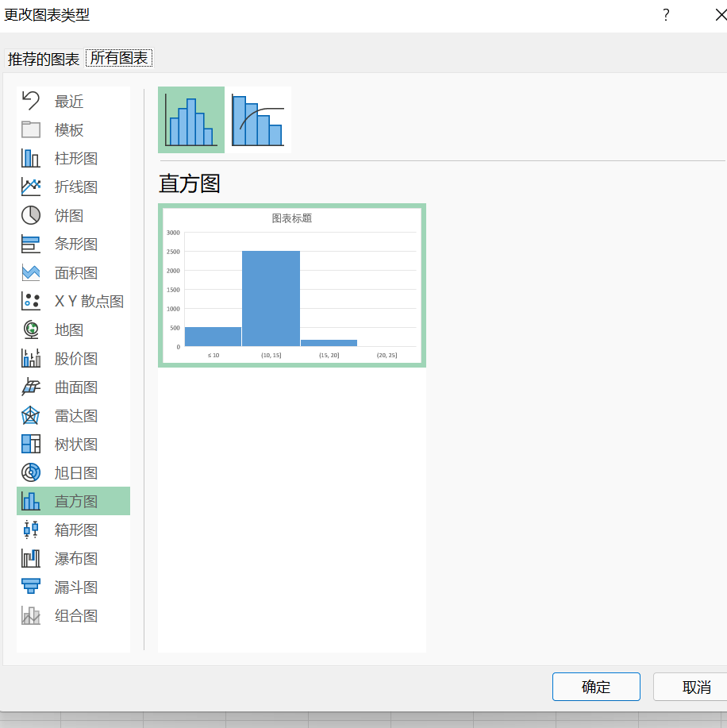Viewport: 727px width, 728px height.
Task: Confirm with the 确定 button
Action: (x=596, y=687)
